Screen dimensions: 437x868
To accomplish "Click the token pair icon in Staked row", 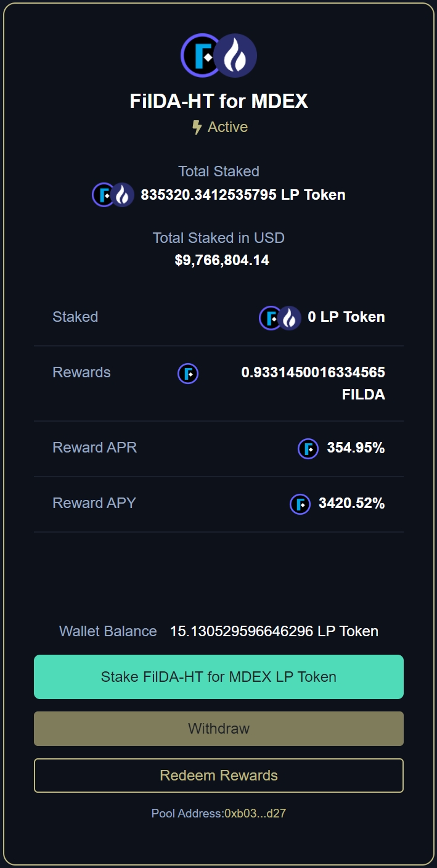I will 280,318.
